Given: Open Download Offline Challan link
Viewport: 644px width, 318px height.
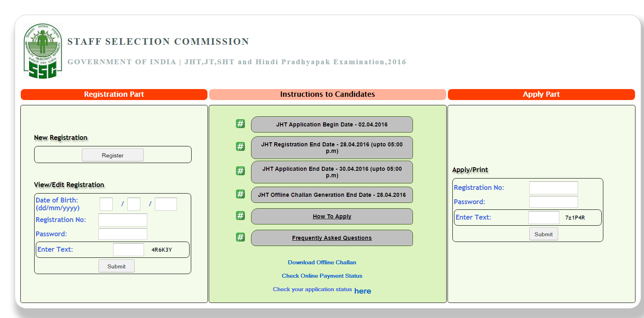Looking at the screenshot, I should pyautogui.click(x=322, y=262).
